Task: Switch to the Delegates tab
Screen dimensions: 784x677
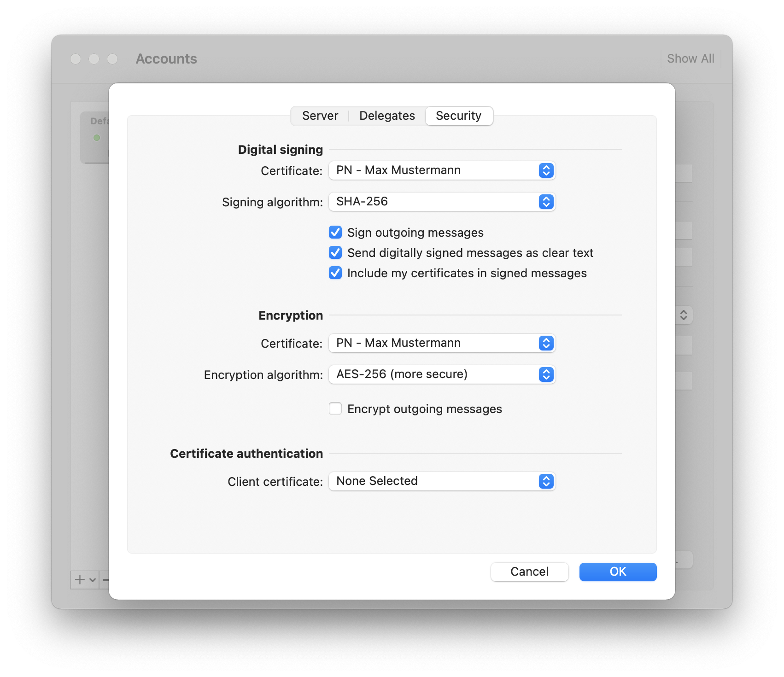Action: [x=387, y=116]
